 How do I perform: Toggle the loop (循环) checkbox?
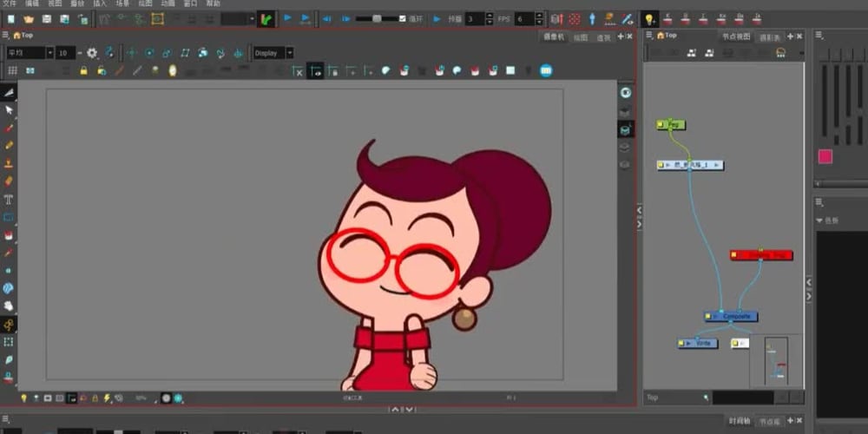click(x=403, y=19)
